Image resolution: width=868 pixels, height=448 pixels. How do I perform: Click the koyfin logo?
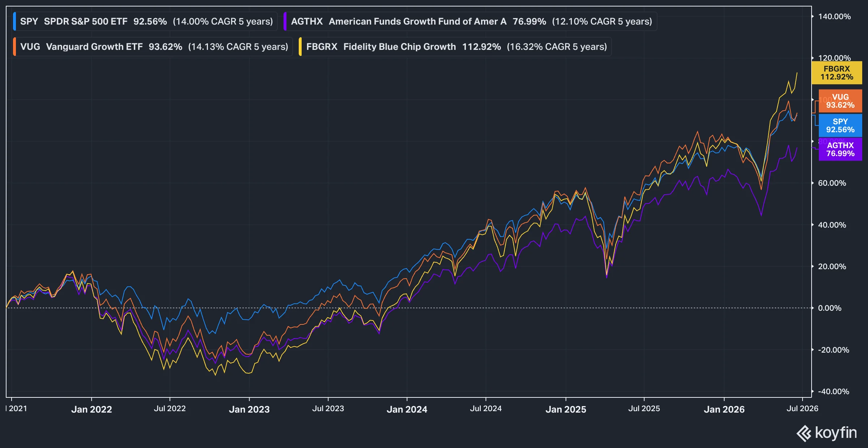coord(827,433)
